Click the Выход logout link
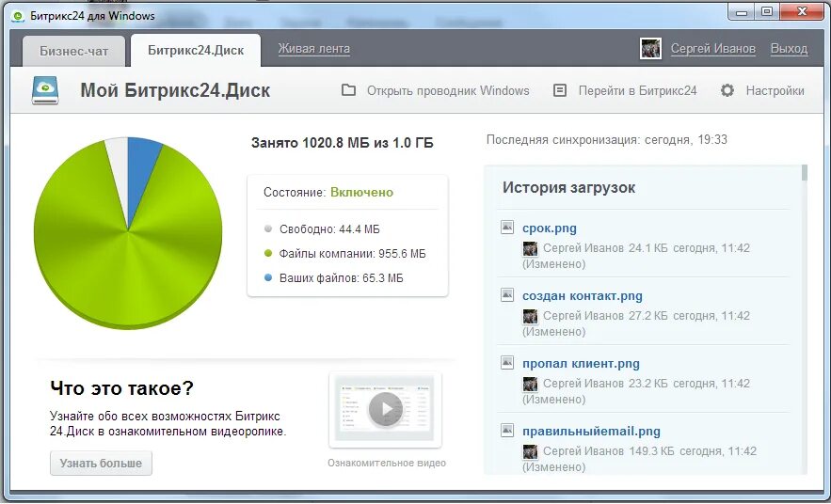 (x=789, y=49)
